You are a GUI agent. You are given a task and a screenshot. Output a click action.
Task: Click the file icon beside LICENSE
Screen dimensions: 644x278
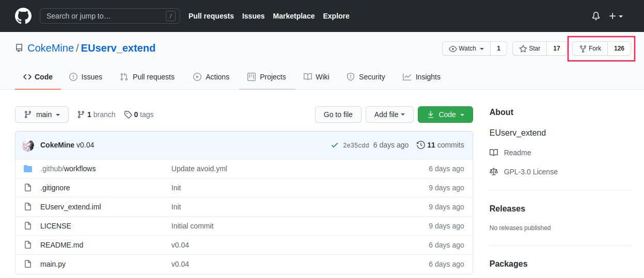click(28, 226)
